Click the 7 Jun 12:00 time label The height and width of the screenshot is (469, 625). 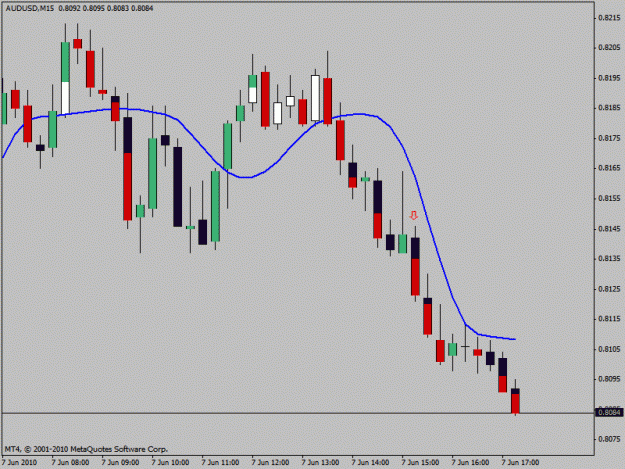(270, 462)
